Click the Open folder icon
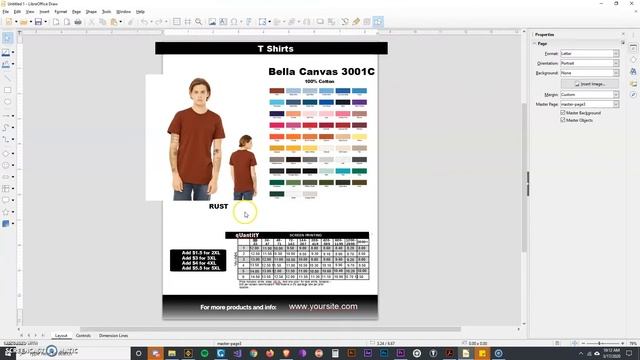 click(24, 22)
